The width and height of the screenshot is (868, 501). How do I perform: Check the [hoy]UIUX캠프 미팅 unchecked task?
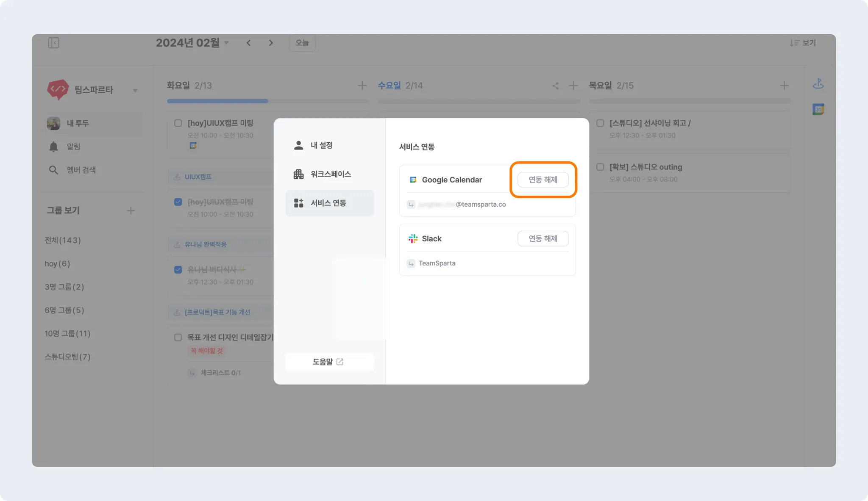coord(178,123)
